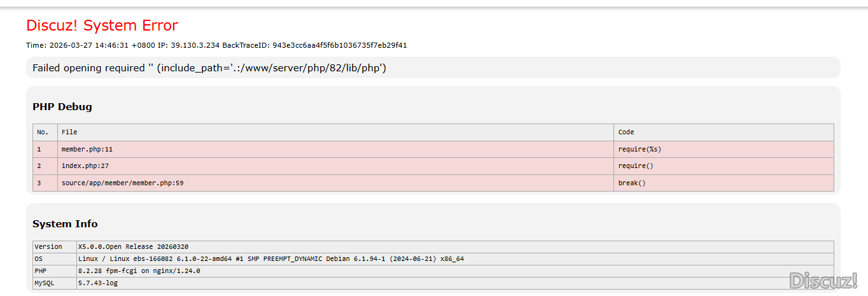Viewport: 868px width, 296px height.
Task: Click the Discuz! logo watermark
Action: tap(823, 281)
